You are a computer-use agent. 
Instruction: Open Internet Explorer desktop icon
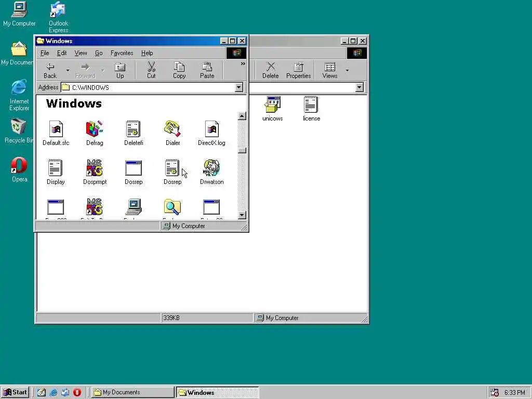[x=19, y=95]
